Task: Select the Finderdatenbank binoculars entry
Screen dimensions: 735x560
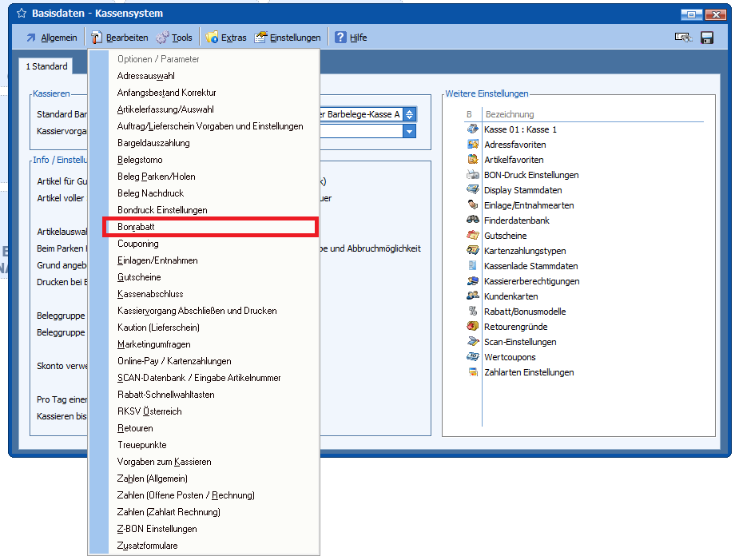Action: 516,220
